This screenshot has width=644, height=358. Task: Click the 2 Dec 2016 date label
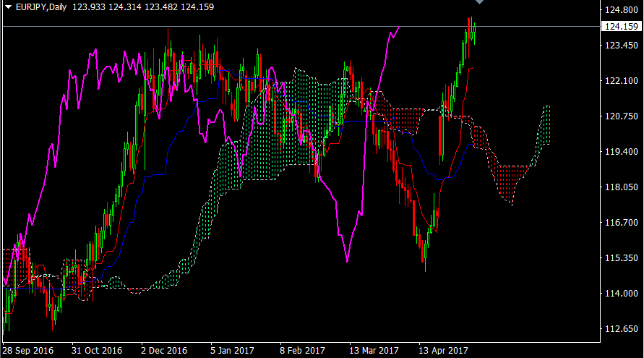point(164,350)
